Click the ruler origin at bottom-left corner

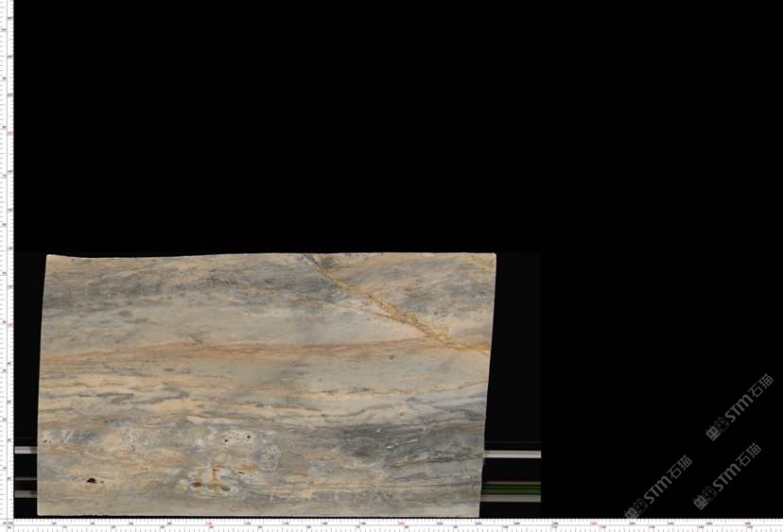click(x=8, y=523)
